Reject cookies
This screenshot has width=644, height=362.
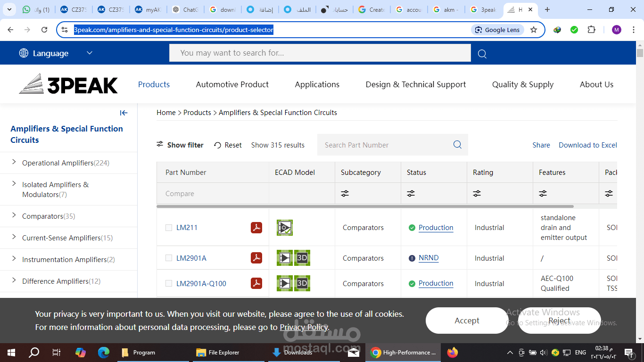[x=559, y=321]
